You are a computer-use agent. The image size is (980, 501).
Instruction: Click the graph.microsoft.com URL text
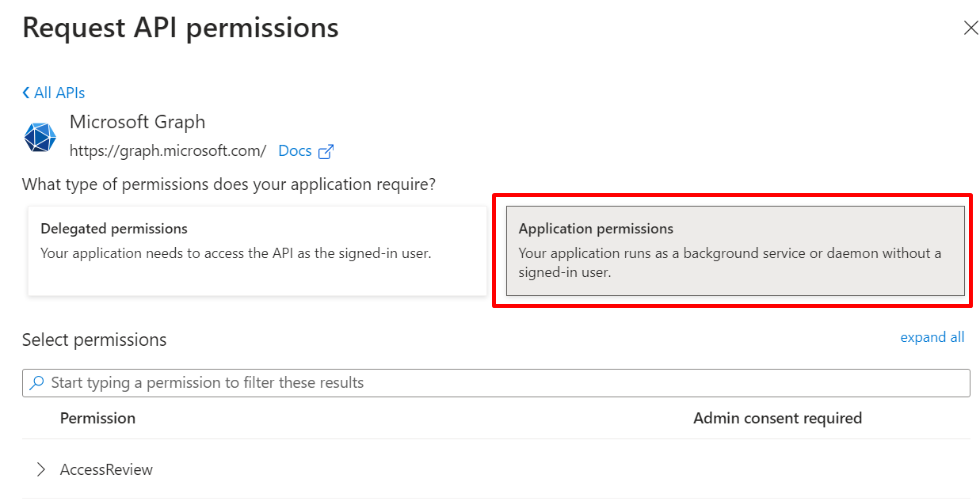[x=168, y=151]
